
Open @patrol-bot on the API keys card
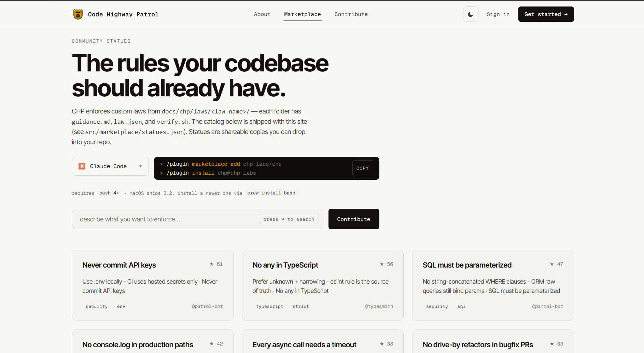click(x=207, y=307)
